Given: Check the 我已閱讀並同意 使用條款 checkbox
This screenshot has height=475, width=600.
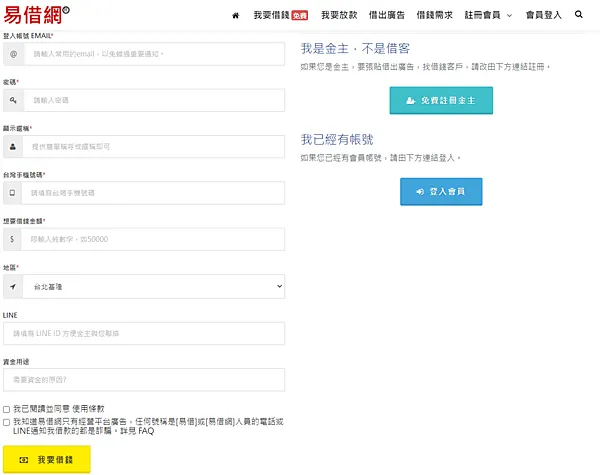Looking at the screenshot, I should click(7, 410).
